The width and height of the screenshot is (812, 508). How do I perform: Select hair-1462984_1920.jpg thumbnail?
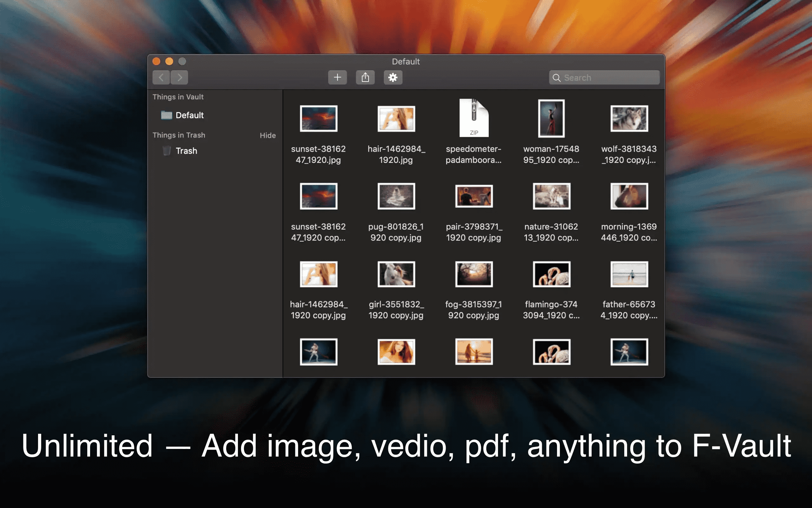[x=396, y=119]
